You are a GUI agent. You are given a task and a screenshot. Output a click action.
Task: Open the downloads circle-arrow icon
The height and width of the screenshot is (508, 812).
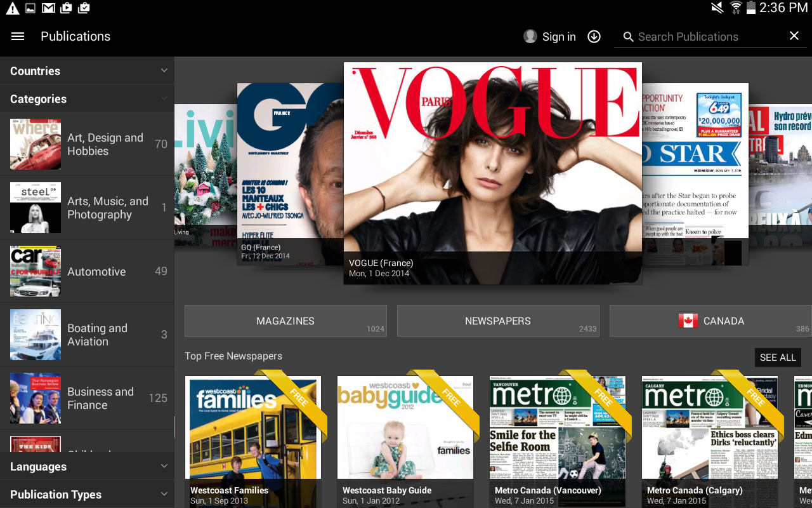pos(594,36)
